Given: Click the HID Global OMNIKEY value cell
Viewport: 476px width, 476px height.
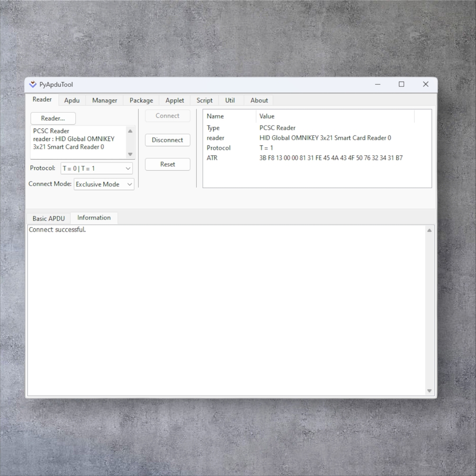Looking at the screenshot, I should point(325,138).
